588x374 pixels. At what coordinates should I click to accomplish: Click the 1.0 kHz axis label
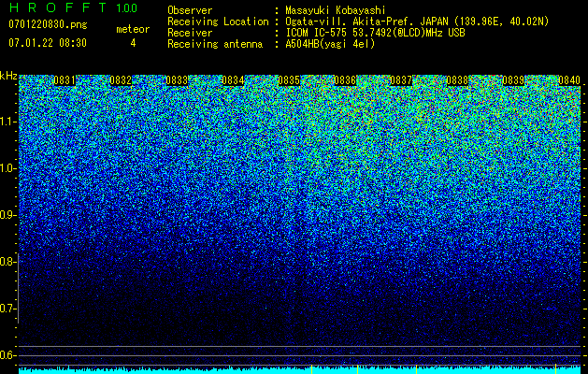(7, 168)
